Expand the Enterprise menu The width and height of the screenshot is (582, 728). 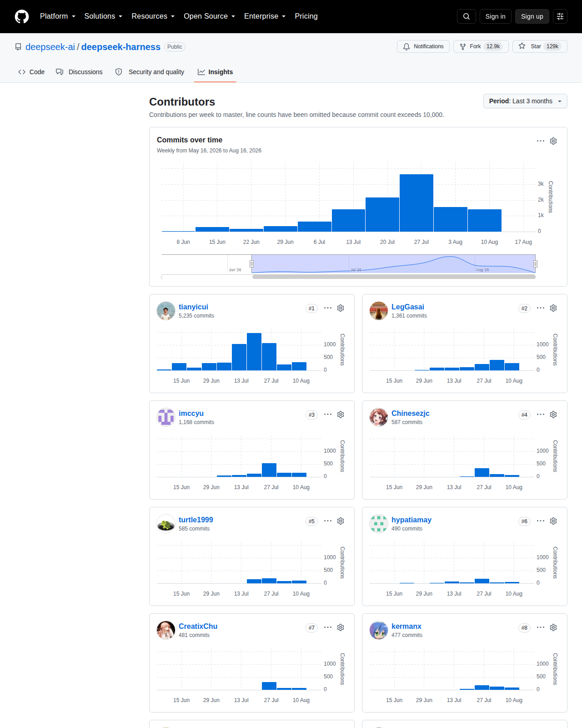pos(265,16)
